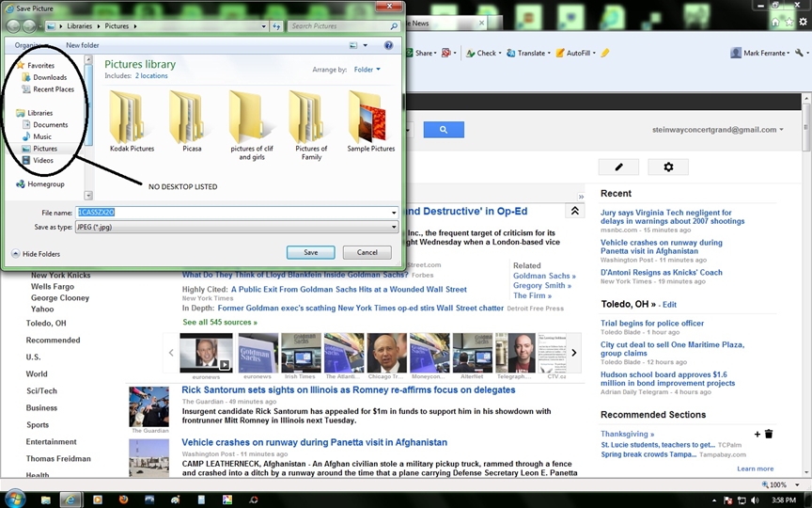Delete the Thanksgiving section with trash icon
812x508 pixels.
[769, 434]
